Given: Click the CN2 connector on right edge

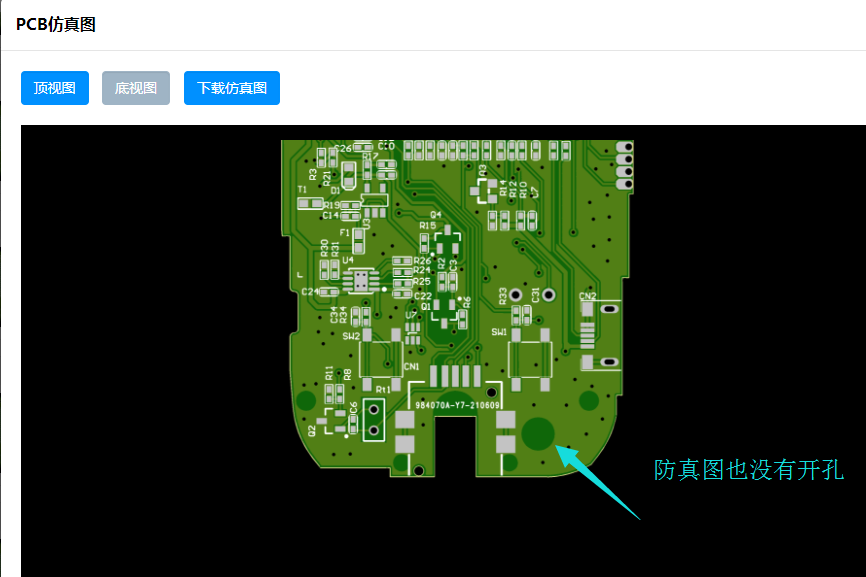Looking at the screenshot, I should coord(587,335).
